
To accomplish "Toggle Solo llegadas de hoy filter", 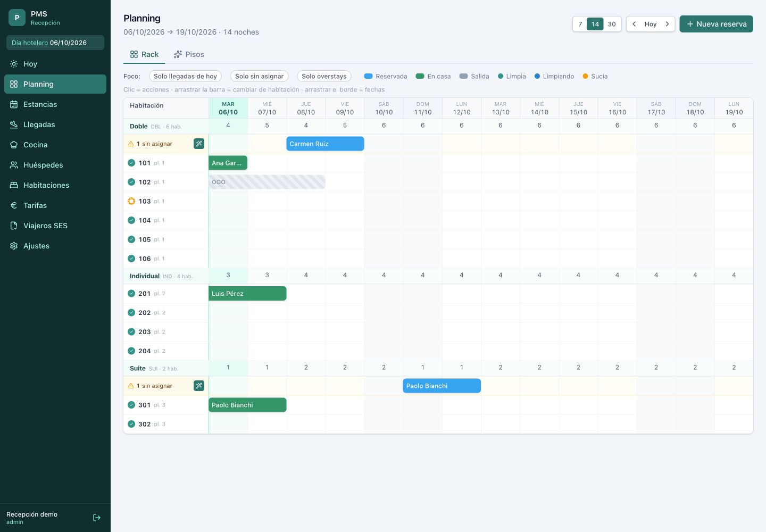I will [185, 76].
